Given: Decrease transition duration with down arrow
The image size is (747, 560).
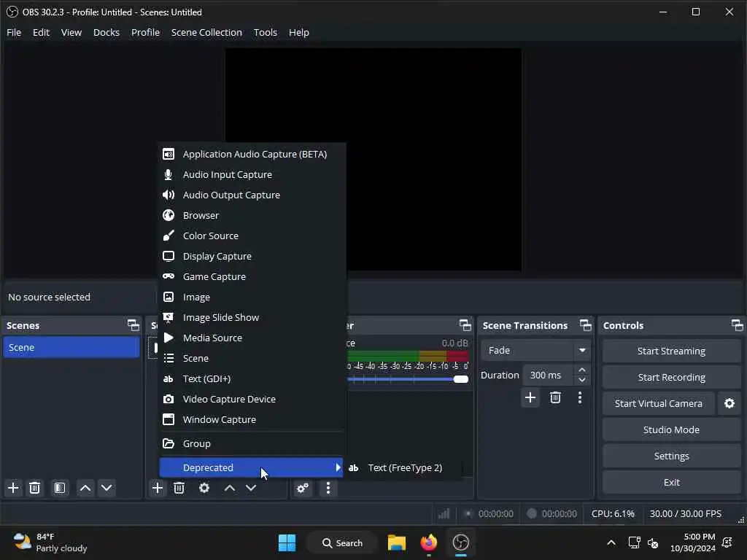Looking at the screenshot, I should tap(581, 380).
